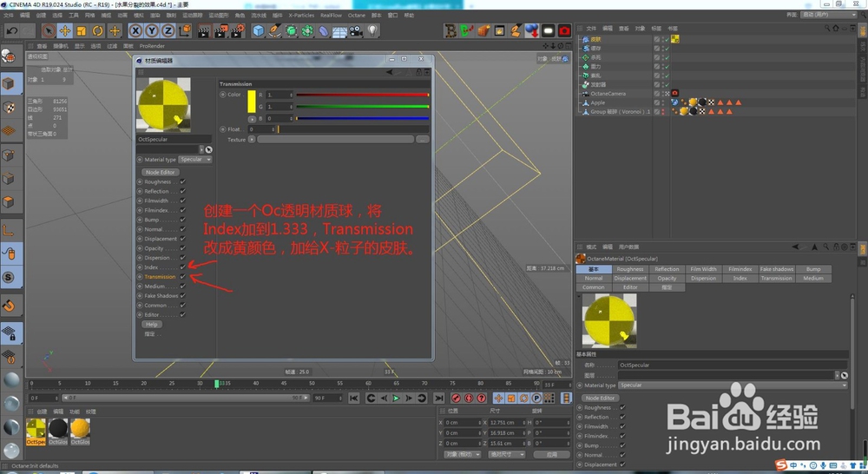Select OctaneCamera in Object Manager
Screen dimensions: 868x474
[x=608, y=94]
